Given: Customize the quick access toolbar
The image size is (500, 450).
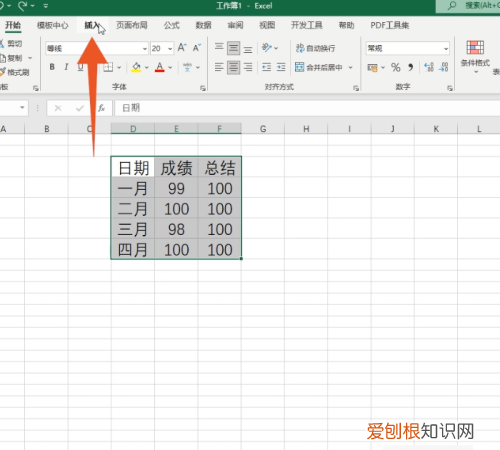Looking at the screenshot, I should 46,6.
